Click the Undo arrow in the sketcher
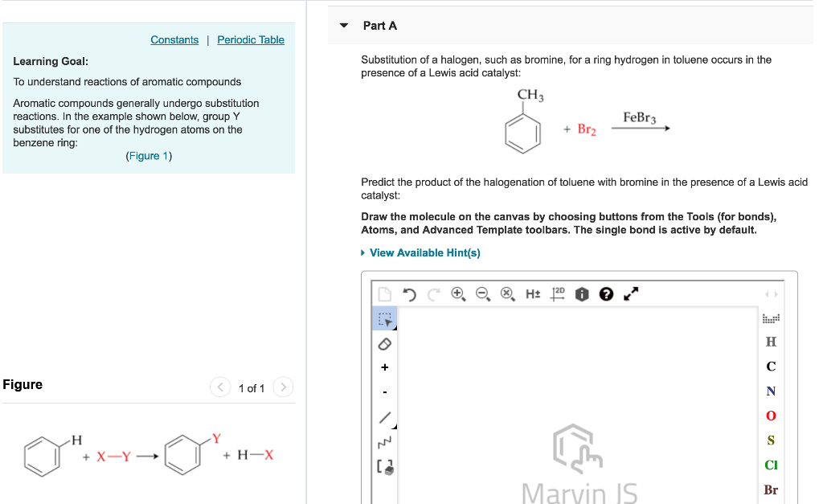Viewport: 823px width, 504px height. click(x=408, y=294)
